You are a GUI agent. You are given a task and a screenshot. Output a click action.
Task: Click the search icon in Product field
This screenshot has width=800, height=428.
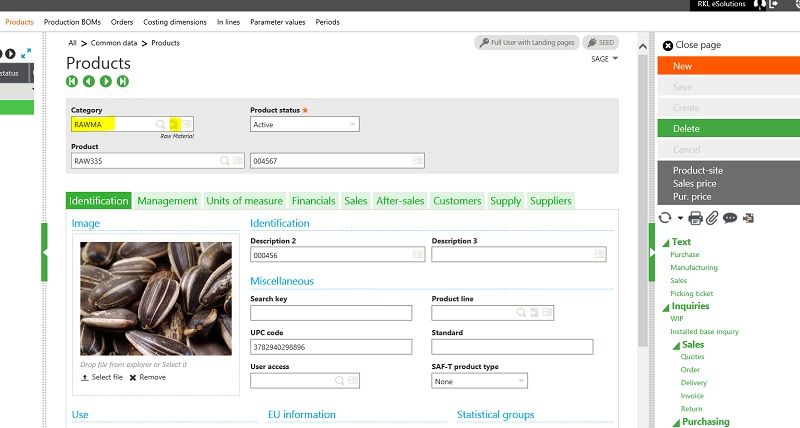click(225, 160)
